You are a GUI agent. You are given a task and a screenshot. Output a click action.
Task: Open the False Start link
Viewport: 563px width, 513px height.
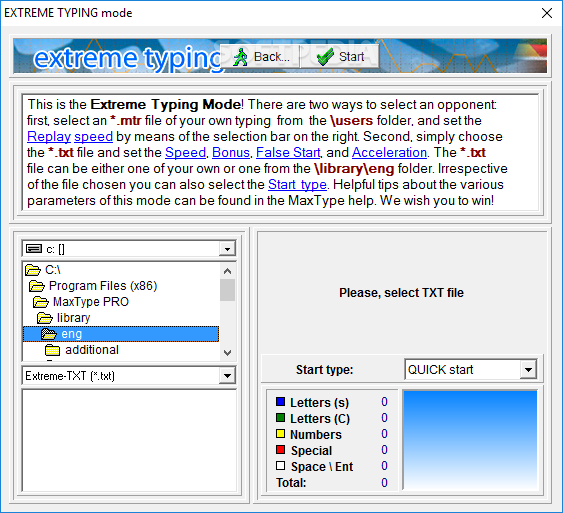point(288,153)
